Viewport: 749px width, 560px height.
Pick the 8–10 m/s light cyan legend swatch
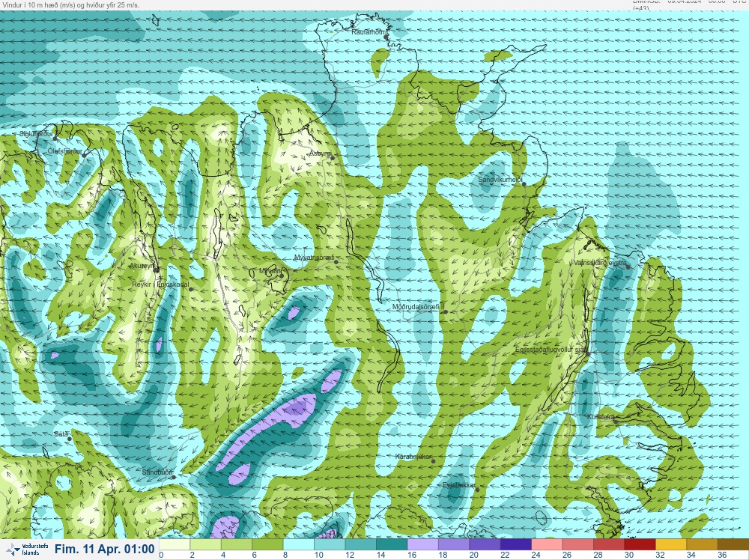pyautogui.click(x=299, y=544)
